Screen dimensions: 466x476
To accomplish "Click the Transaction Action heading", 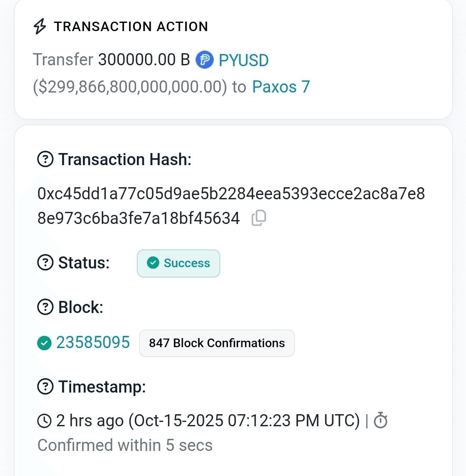I will [x=131, y=27].
